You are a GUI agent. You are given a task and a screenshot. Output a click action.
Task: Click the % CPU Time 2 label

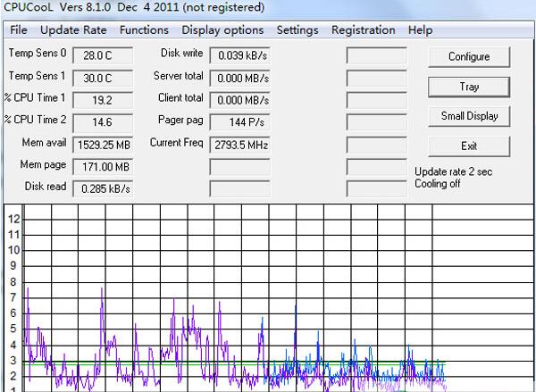pyautogui.click(x=35, y=120)
